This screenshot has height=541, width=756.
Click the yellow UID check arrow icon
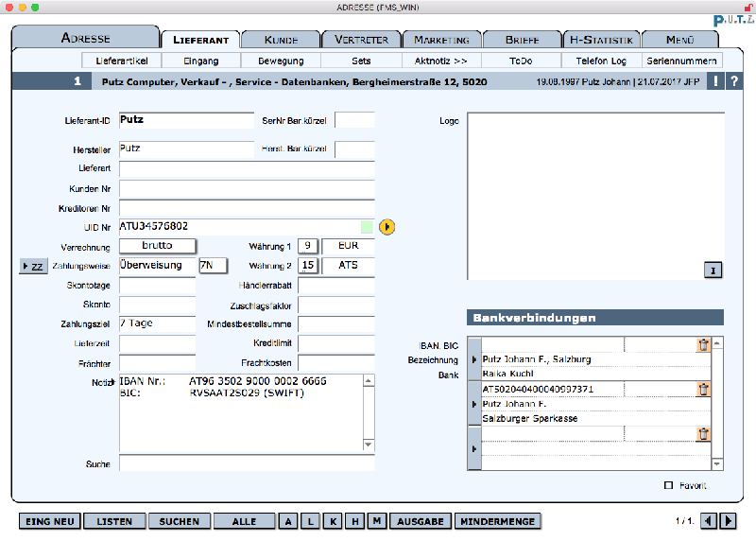(387, 227)
